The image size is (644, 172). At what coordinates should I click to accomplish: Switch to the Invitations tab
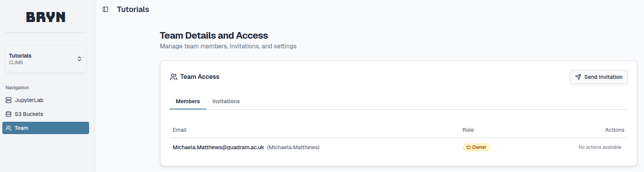(x=226, y=101)
